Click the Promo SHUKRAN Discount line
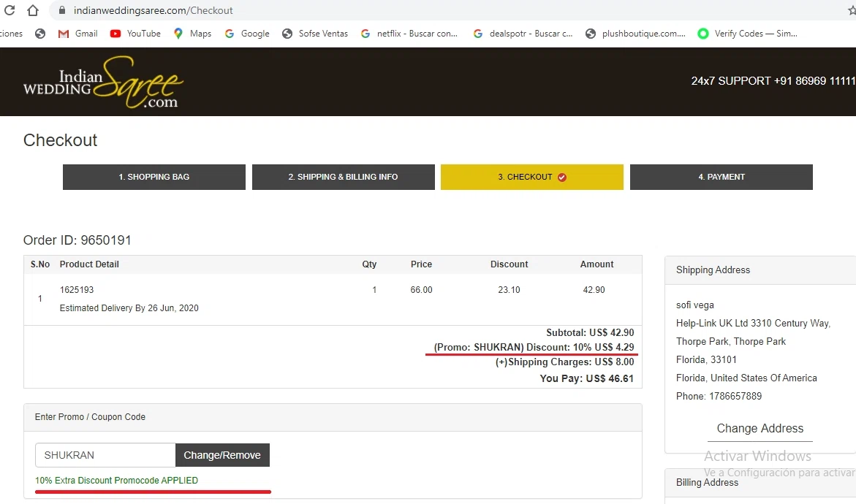Image resolution: width=856 pixels, height=504 pixels. click(x=534, y=347)
